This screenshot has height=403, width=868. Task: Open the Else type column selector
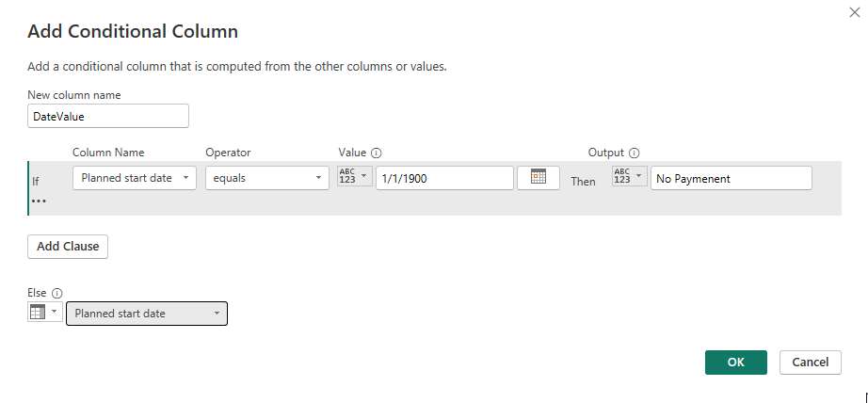pos(44,313)
